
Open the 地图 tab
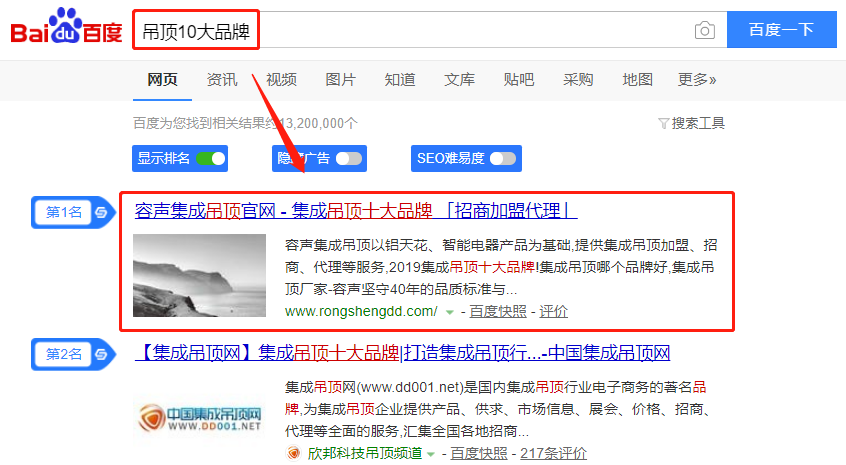coord(637,80)
